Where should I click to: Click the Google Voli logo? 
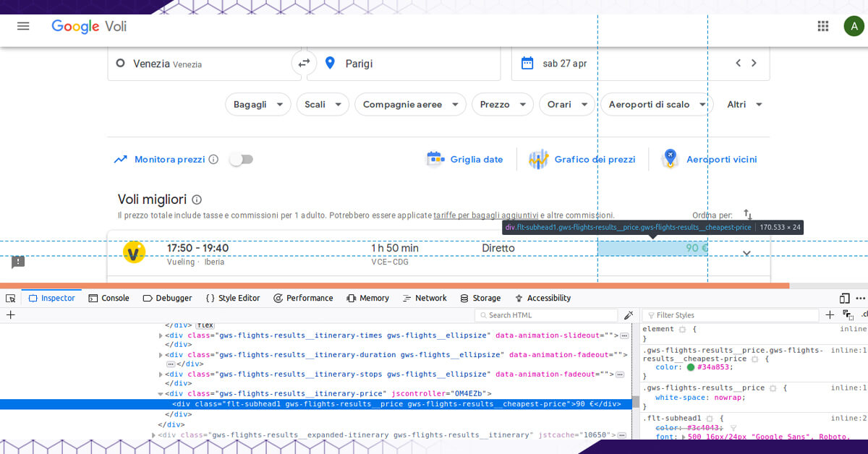89,26
